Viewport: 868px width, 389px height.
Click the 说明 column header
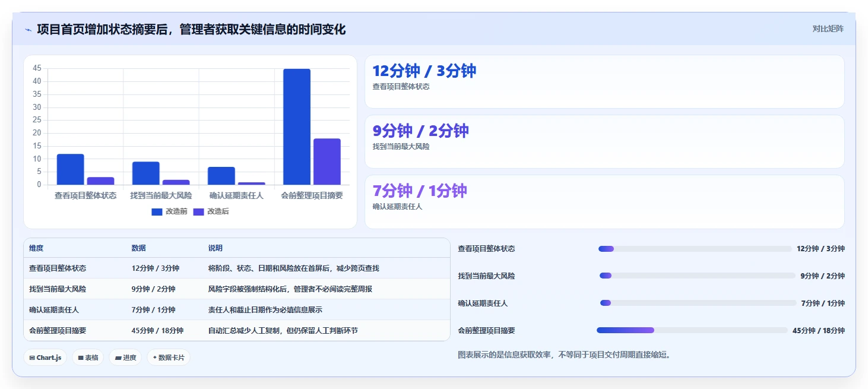pos(216,248)
